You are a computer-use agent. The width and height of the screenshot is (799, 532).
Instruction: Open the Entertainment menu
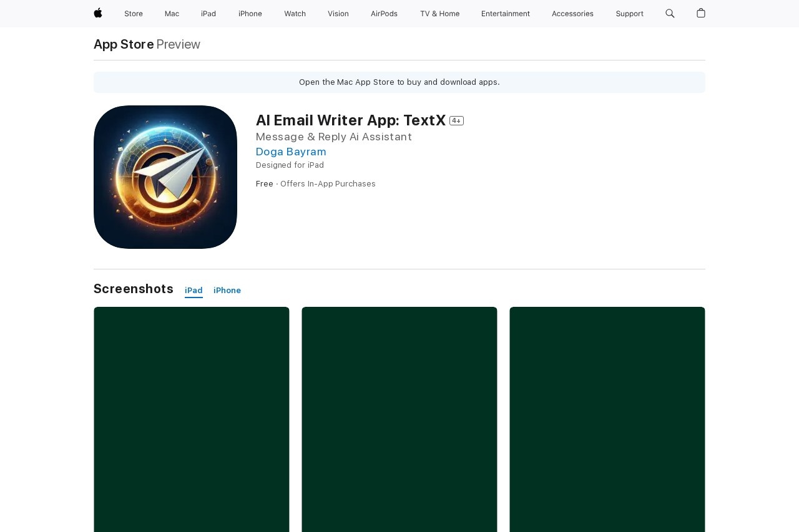[x=506, y=14]
